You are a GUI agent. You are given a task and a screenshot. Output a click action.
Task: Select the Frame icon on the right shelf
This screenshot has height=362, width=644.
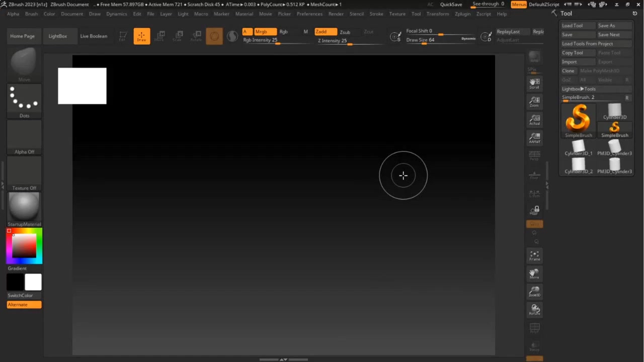coord(534,255)
